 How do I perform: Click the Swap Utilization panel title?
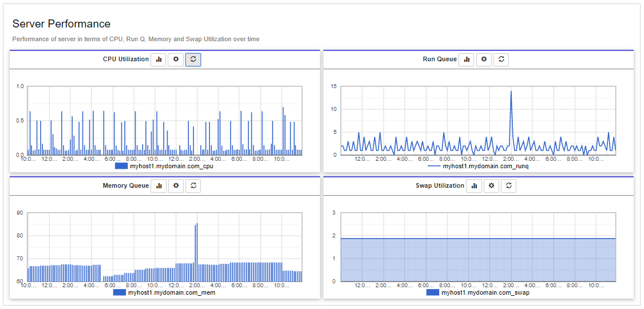440,186
